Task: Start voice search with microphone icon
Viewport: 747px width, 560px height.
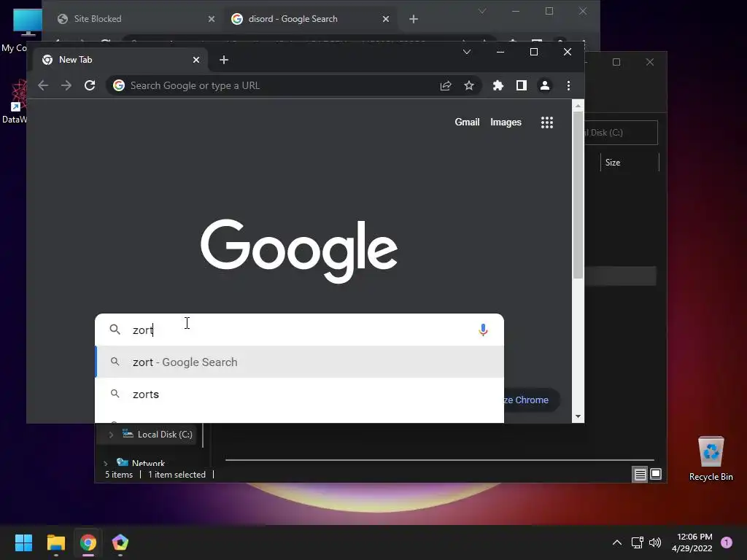Action: click(483, 330)
